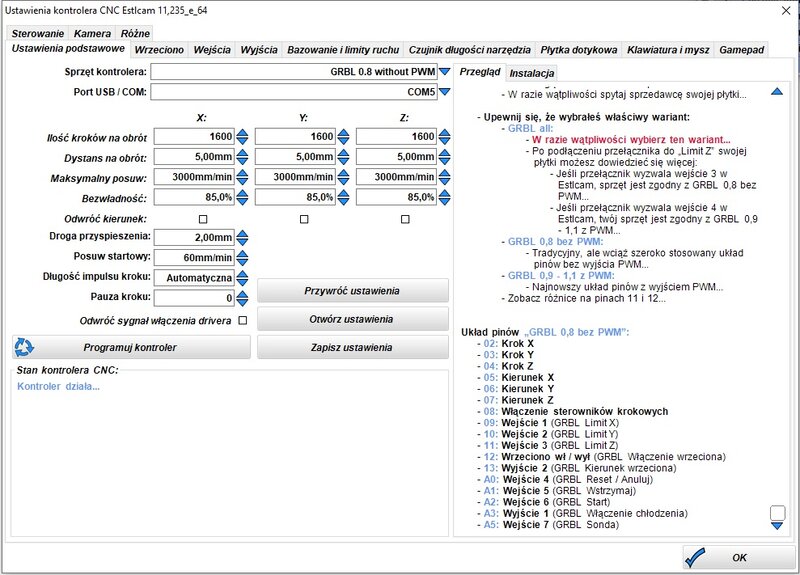
Task: Click the blue checkmark icon on OK
Action: [695, 558]
